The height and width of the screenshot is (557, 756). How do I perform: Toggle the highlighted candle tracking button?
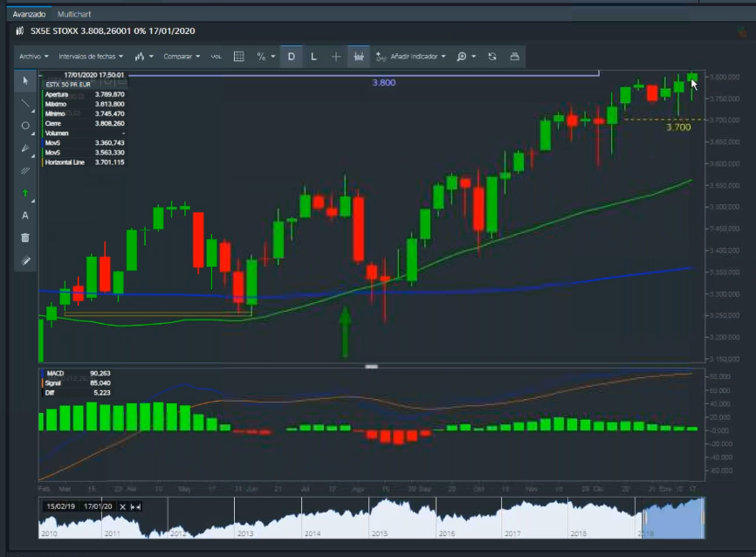coord(359,57)
